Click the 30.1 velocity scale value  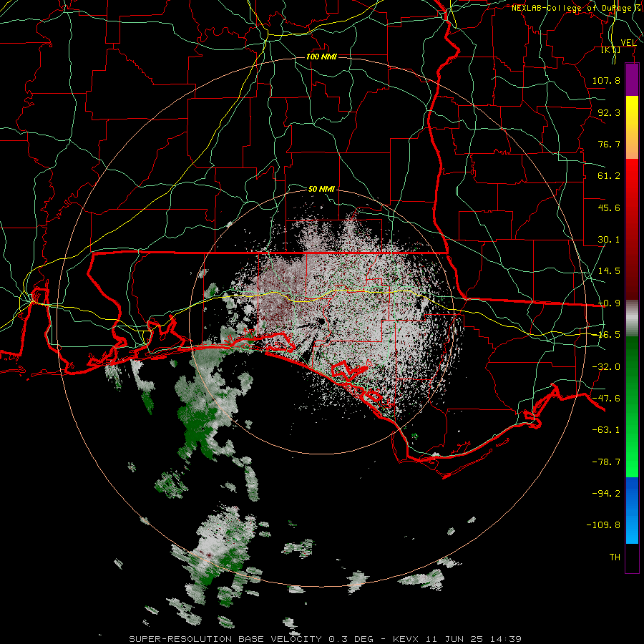[x=609, y=240]
